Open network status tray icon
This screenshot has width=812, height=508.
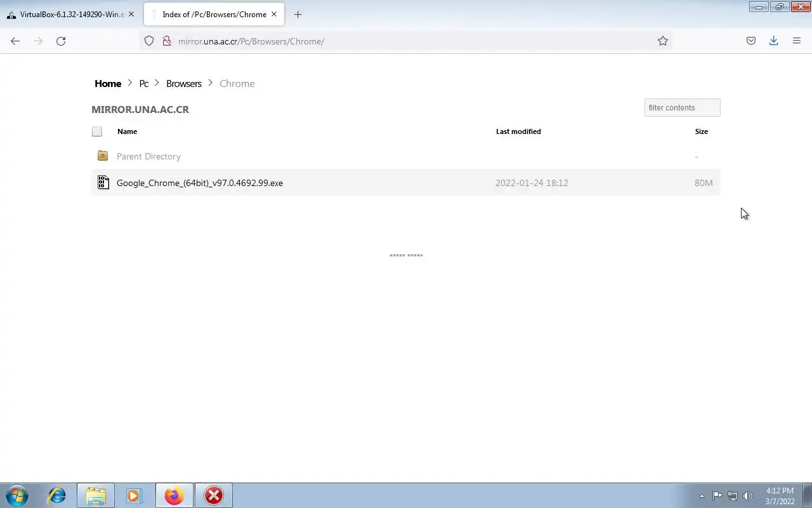pyautogui.click(x=733, y=496)
